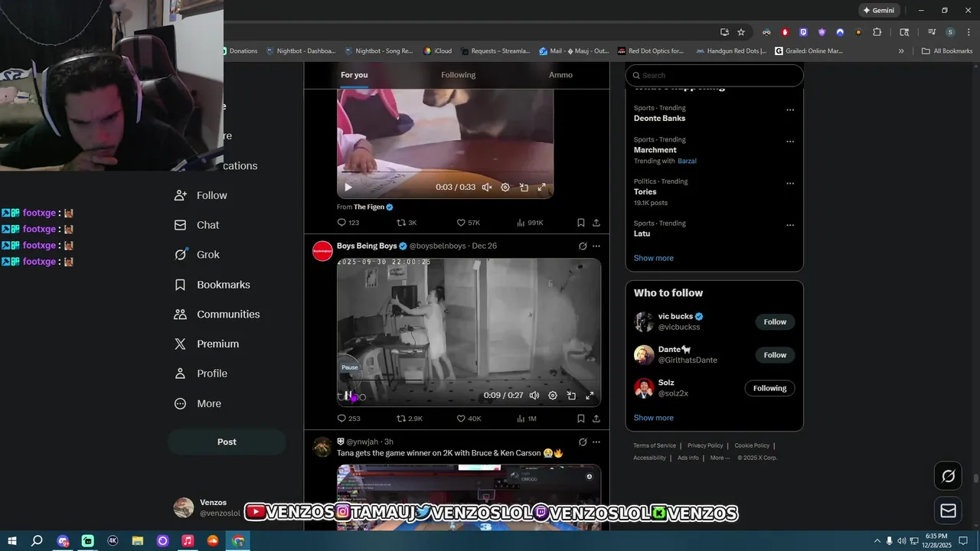View The Figen post analytics 991K

click(x=530, y=223)
